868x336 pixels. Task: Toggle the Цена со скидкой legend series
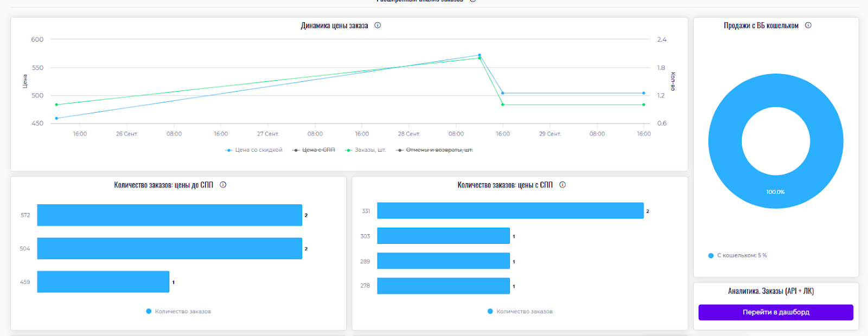point(254,150)
